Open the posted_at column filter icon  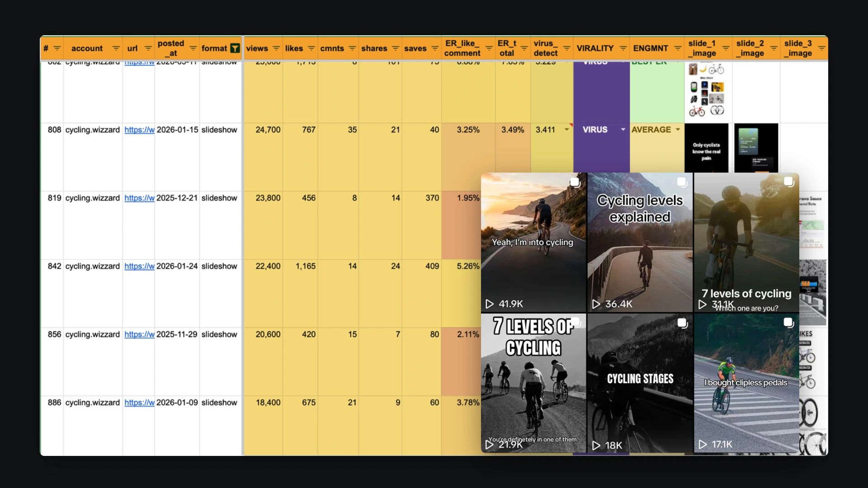[193, 48]
